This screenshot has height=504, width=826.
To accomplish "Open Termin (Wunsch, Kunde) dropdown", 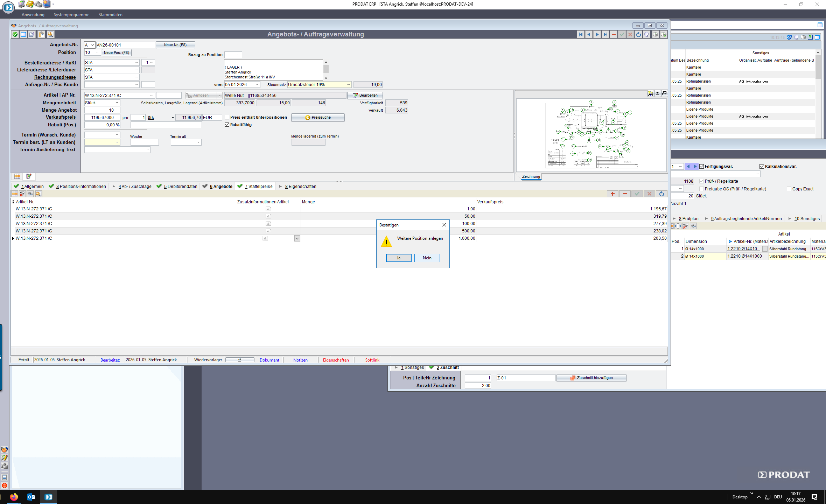I will [117, 135].
